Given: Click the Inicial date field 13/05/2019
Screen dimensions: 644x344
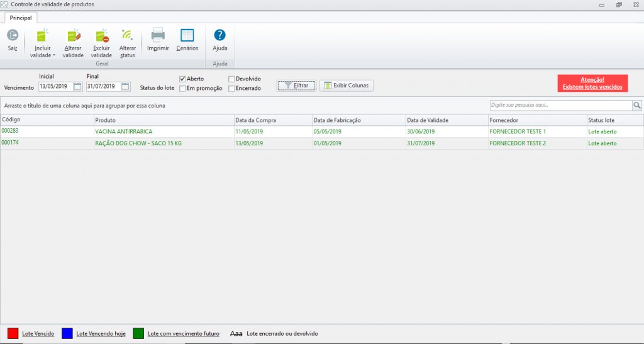Looking at the screenshot, I should [56, 86].
